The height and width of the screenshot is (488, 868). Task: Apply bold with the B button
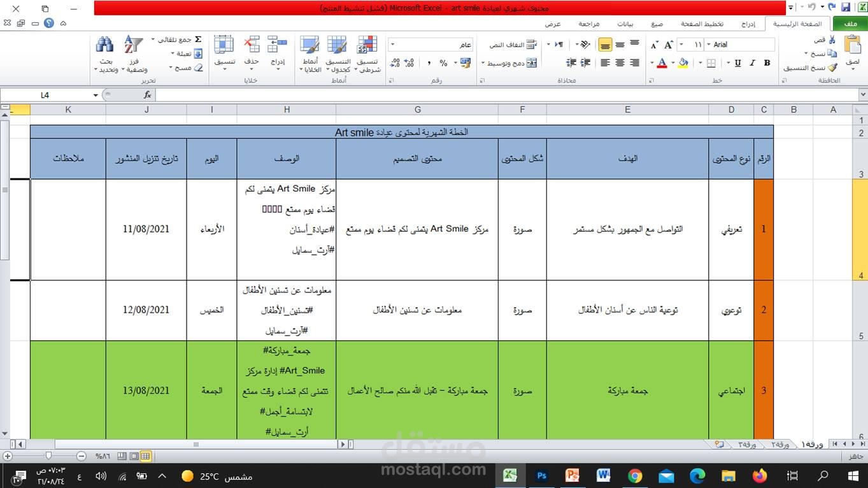point(767,63)
